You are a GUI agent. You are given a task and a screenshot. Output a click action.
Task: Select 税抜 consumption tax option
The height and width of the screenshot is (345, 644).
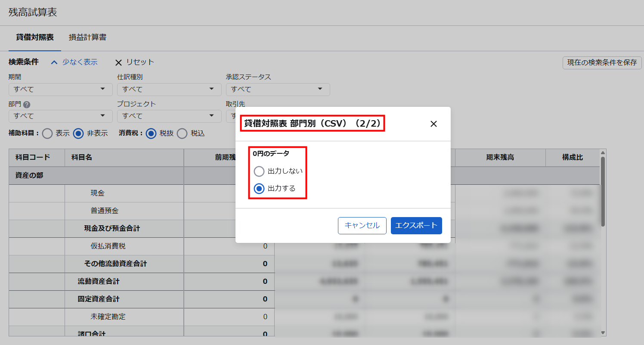click(x=151, y=134)
